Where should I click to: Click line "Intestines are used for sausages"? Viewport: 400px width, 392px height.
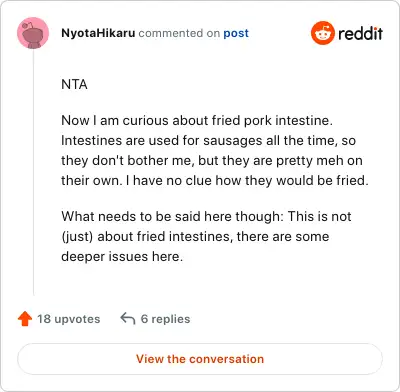point(208,140)
